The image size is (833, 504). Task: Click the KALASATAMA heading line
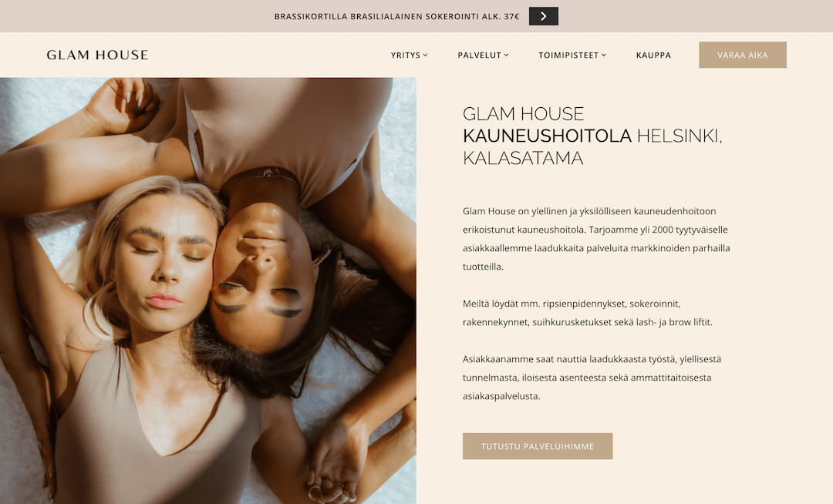pyautogui.click(x=523, y=158)
